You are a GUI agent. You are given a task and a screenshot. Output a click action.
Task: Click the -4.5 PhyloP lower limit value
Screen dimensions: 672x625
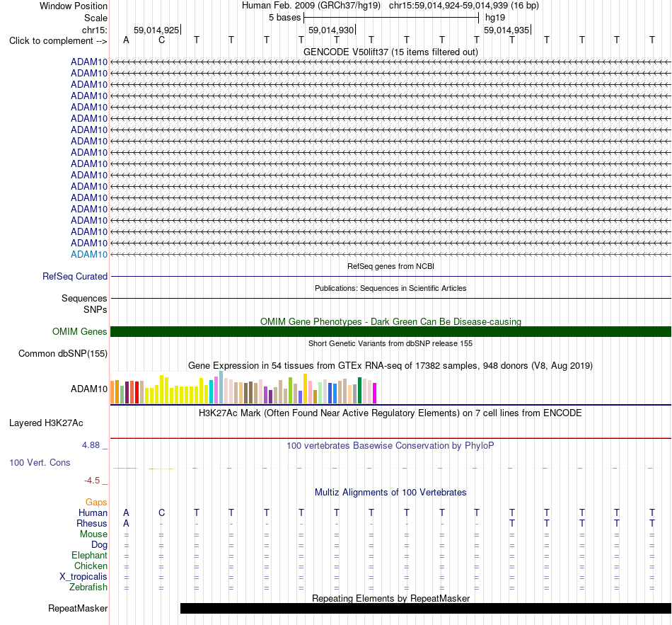(92, 481)
